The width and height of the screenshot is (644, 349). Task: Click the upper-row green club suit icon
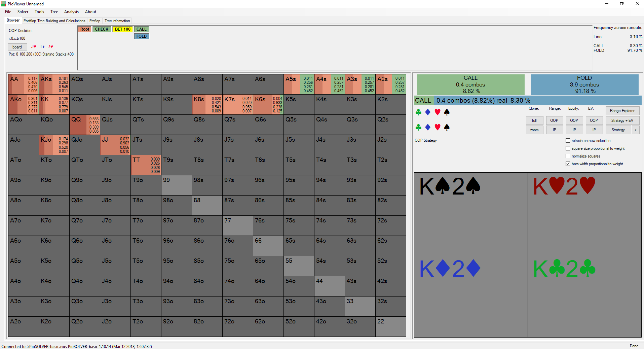point(418,112)
